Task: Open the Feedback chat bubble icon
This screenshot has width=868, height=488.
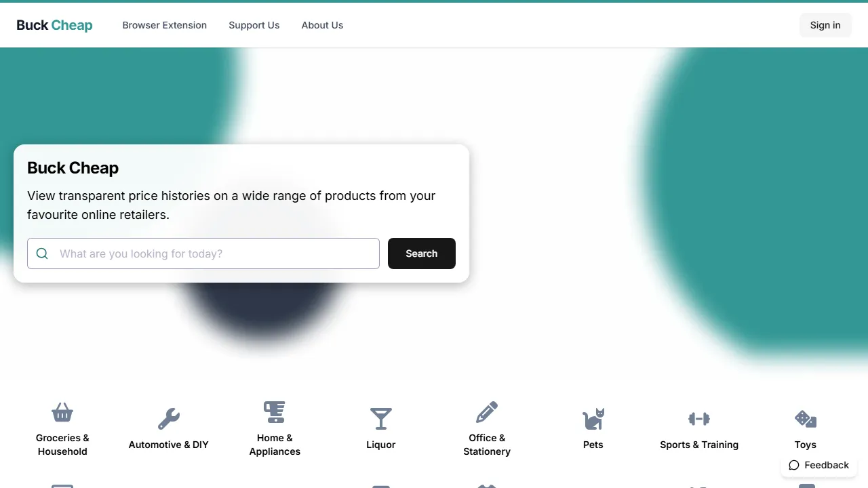Action: (793, 465)
